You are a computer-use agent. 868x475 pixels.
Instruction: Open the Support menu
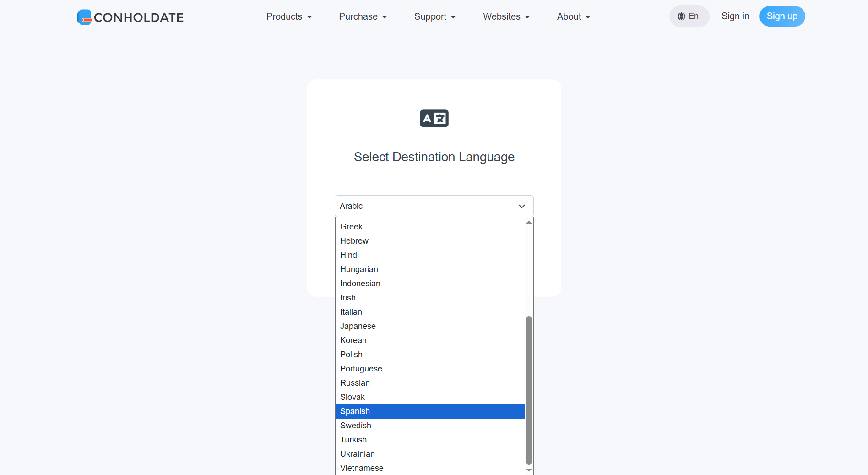point(435,16)
